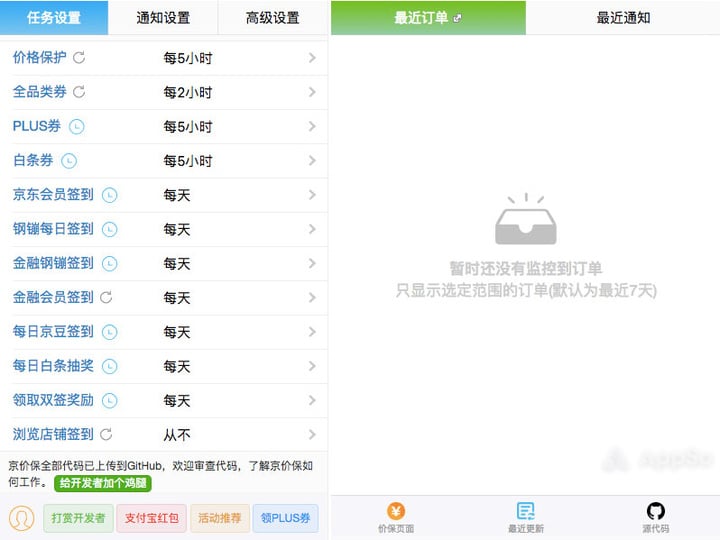
Task: Click the refresh icon beside 金融会员签到
Action: click(x=106, y=298)
